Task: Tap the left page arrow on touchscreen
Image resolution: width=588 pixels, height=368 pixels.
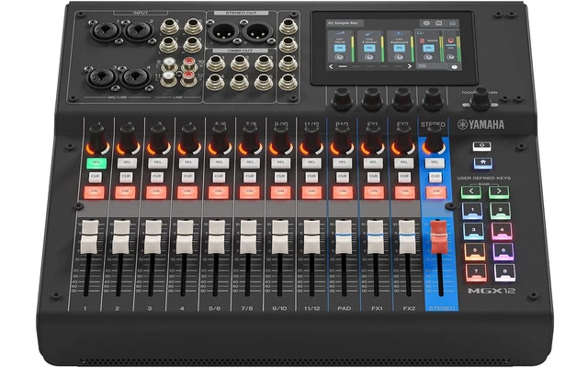Action: pyautogui.click(x=331, y=66)
